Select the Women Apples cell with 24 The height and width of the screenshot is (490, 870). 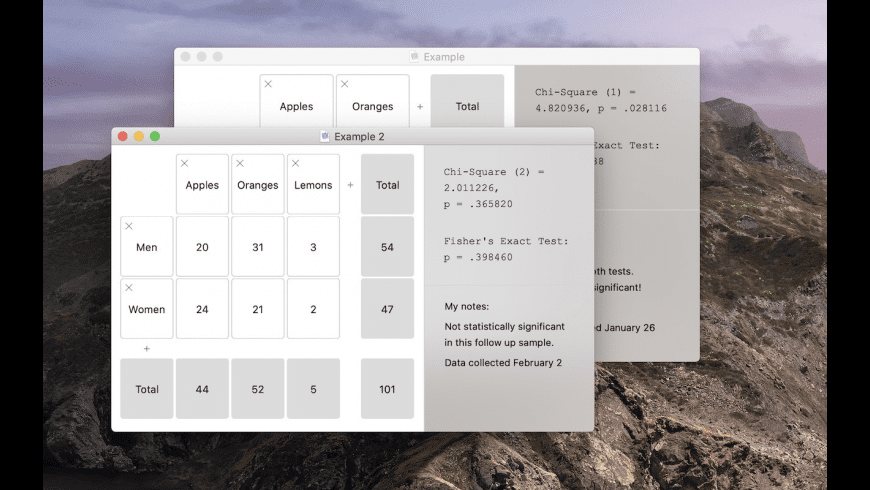click(202, 309)
